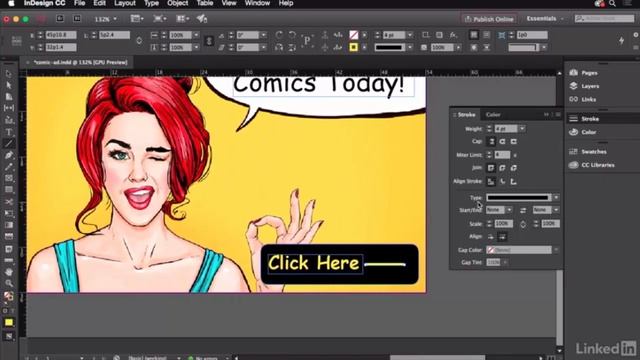Screen dimensions: 640x360
Task: Align stroke to outside
Action: 514,182
